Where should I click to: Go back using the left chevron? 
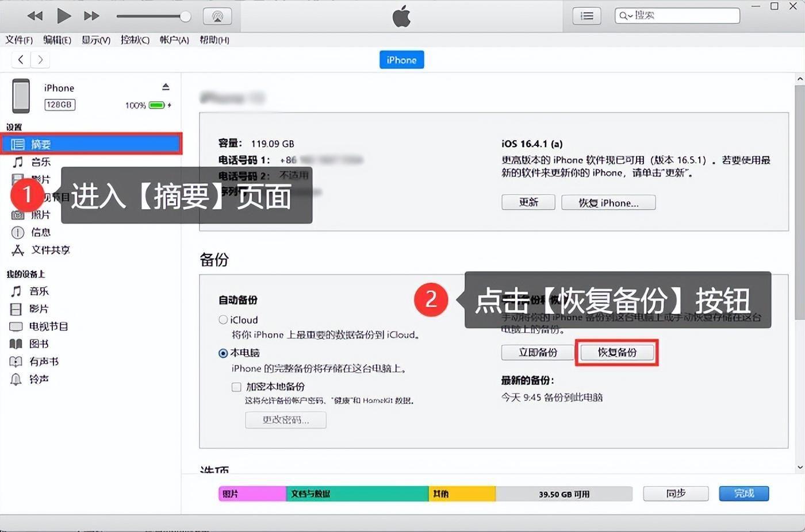(x=21, y=59)
